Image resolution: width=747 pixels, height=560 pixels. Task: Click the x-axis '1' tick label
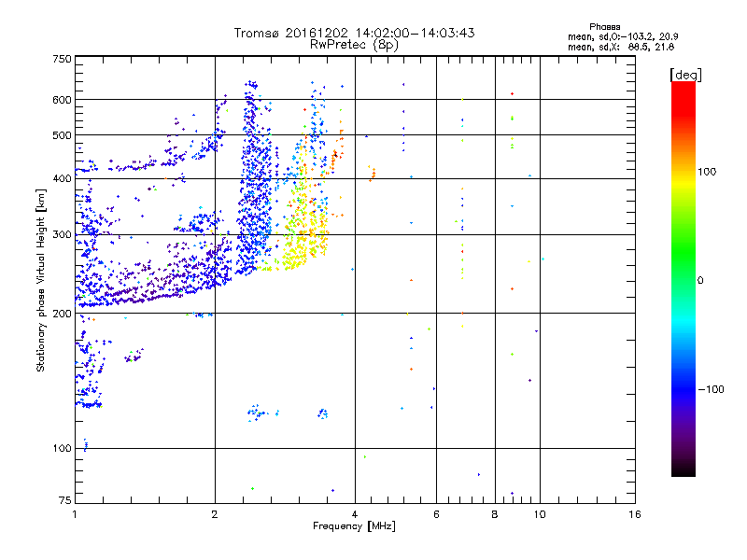pos(75,514)
